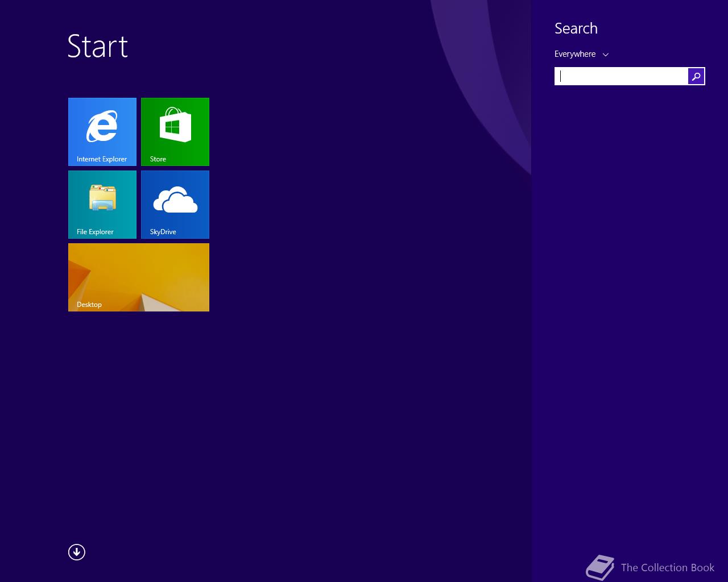Click the magnifier search button
This screenshot has width=728, height=582.
click(x=696, y=76)
